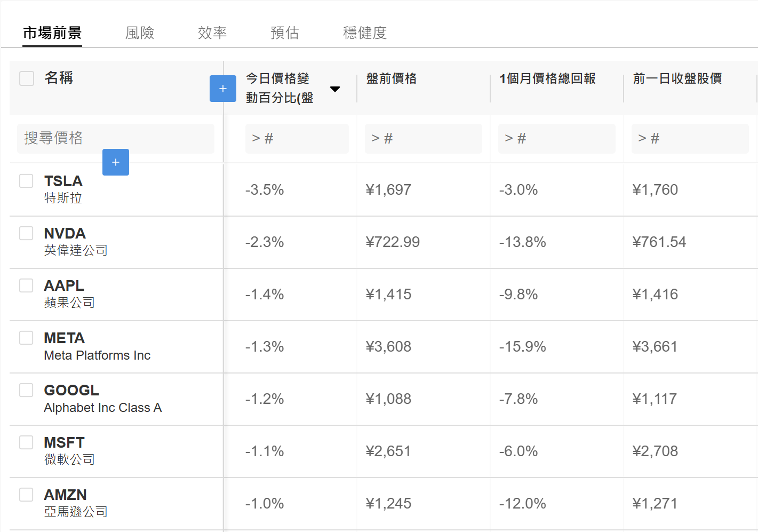Screen dimensions: 758x532
Task: Sort by the 盤前價格 column header
Action: coord(392,78)
